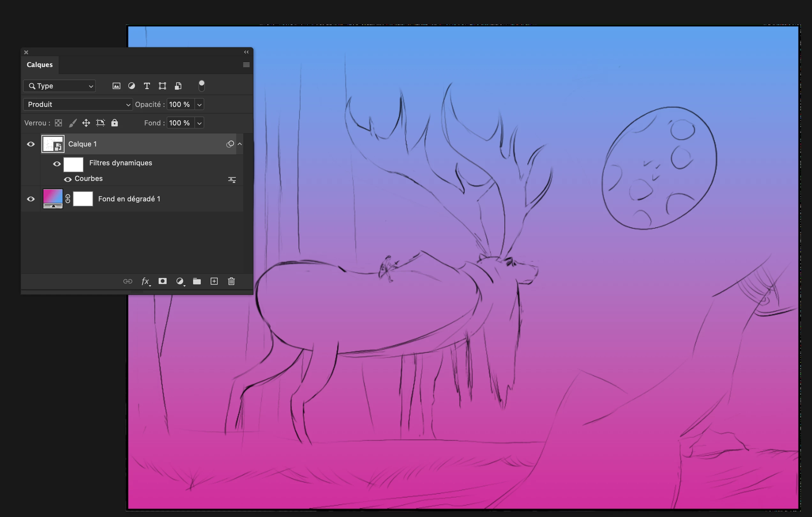Filter layers by smart object type

pos(178,86)
